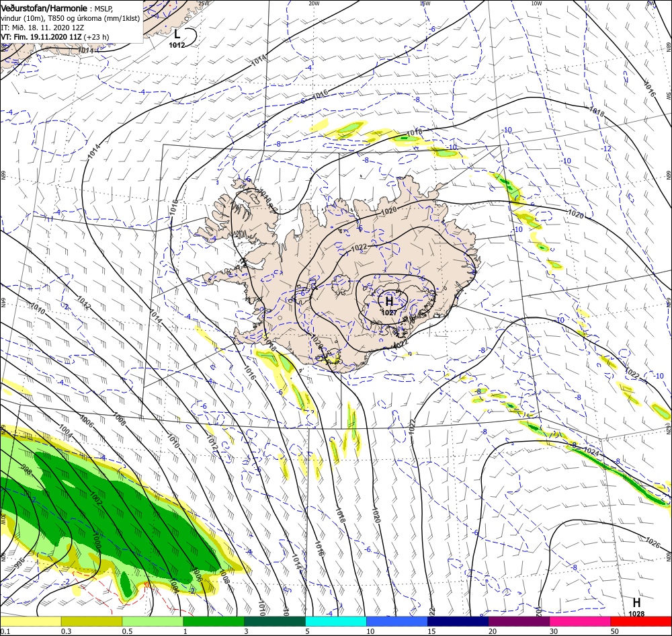Click the yellow 0.1–0.3 precipitation legend swatch
This screenshot has width=672, height=636.
click(30, 621)
